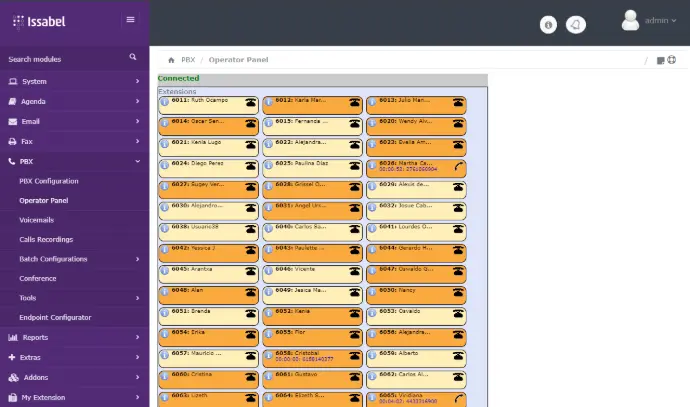Click the search magnifier icon in sidebar
Image resolution: width=690 pixels, height=407 pixels.
coord(133,58)
